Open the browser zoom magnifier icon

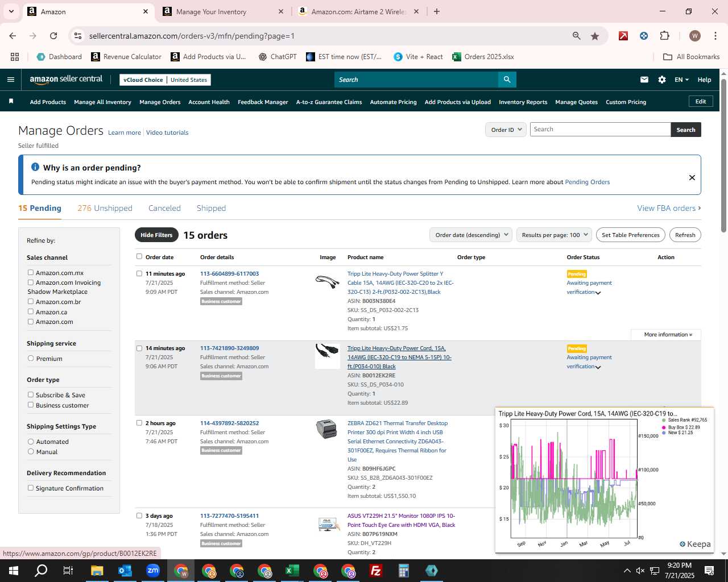[x=577, y=36]
